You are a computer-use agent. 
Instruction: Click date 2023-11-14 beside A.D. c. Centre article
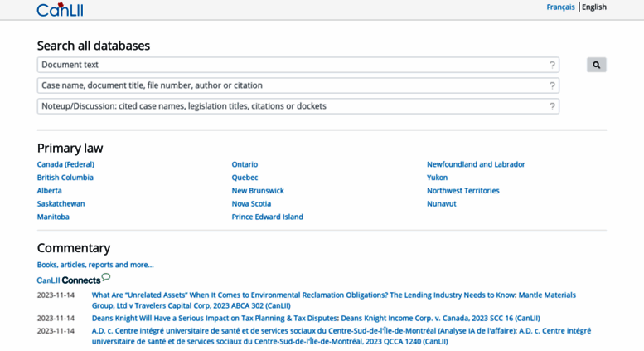coord(56,331)
